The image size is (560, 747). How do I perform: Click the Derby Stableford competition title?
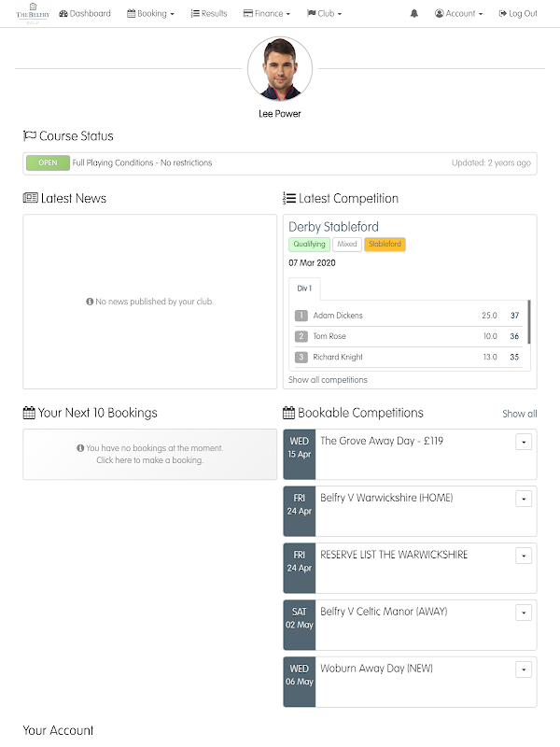pos(333,227)
